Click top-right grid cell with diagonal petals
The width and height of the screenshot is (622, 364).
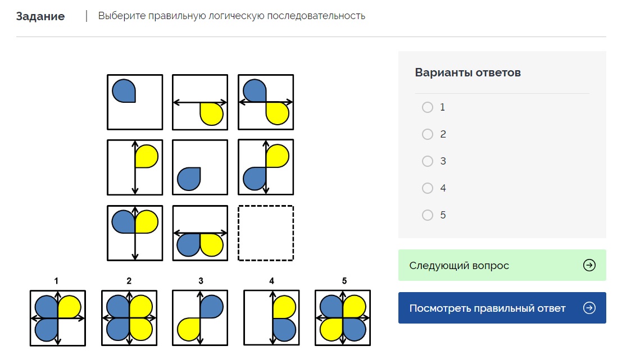pos(266,102)
